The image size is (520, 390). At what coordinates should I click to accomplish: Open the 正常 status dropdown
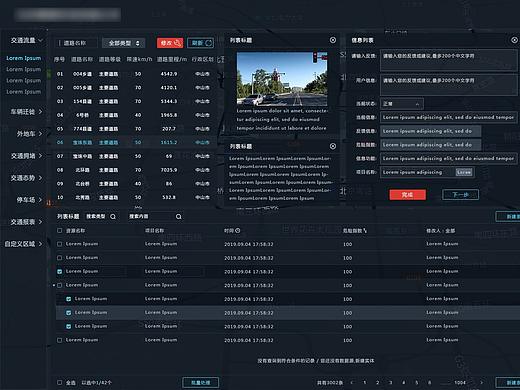(x=402, y=104)
